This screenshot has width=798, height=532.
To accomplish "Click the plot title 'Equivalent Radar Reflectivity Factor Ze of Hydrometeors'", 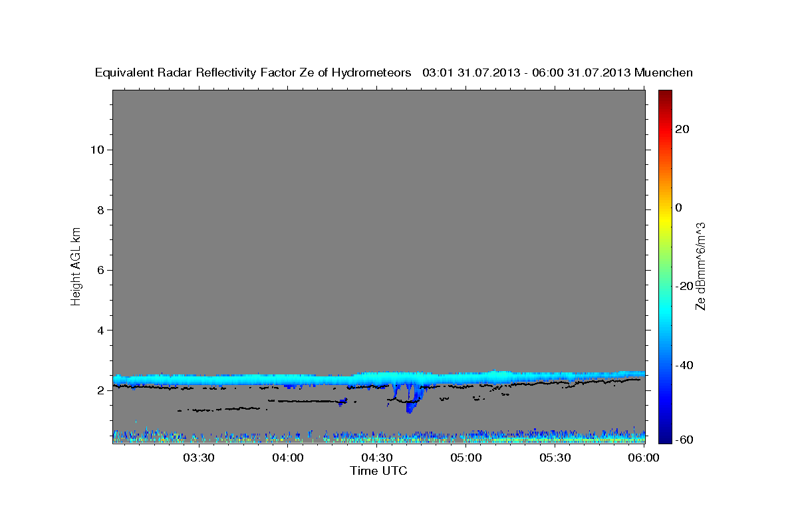I will [x=253, y=72].
